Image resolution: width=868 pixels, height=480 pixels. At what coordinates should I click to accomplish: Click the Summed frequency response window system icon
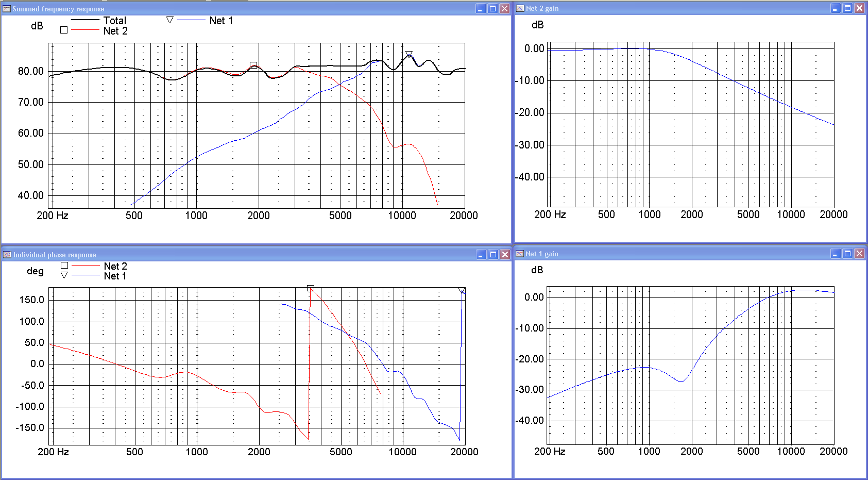pyautogui.click(x=7, y=9)
